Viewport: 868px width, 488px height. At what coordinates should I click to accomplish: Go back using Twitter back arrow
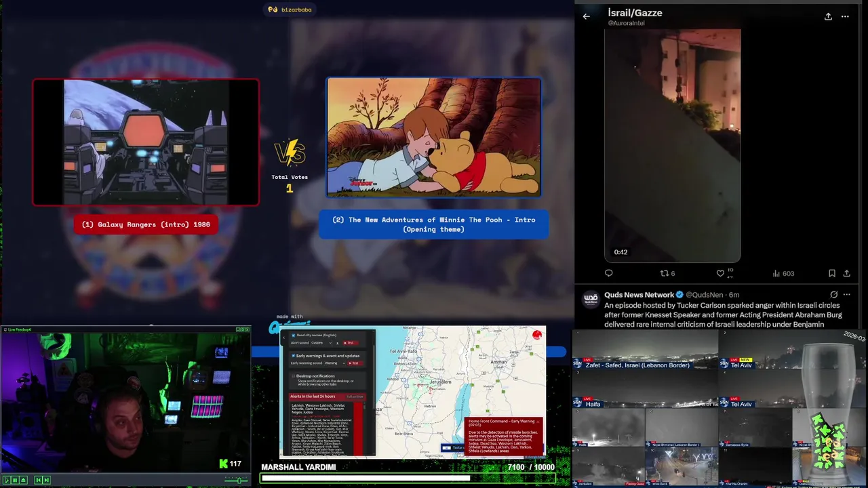click(x=587, y=16)
